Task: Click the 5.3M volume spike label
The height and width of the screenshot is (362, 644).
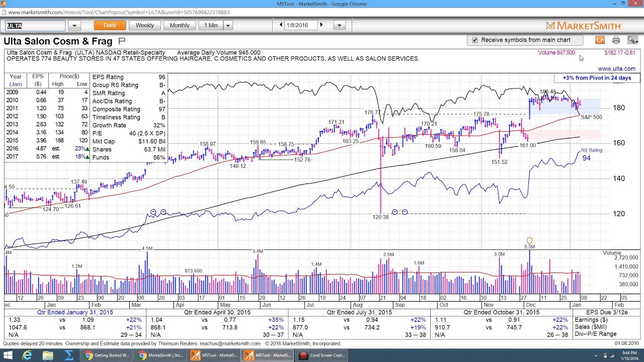Action: click(529, 247)
